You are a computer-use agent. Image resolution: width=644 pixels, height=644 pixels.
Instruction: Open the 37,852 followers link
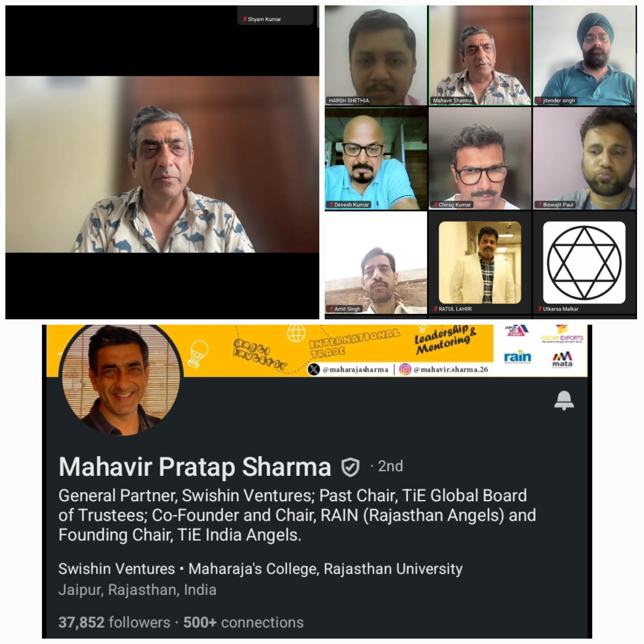click(114, 622)
